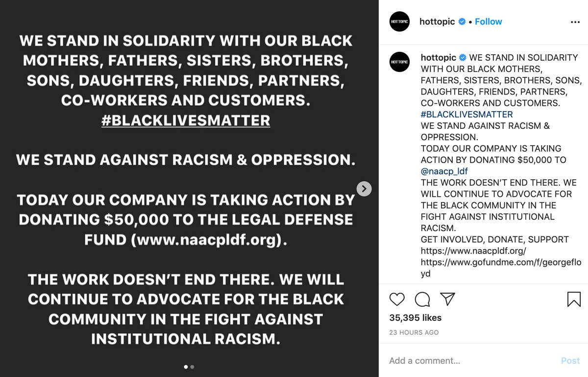View the list of 35,395 likes
The width and height of the screenshot is (588, 377).
coord(415,317)
